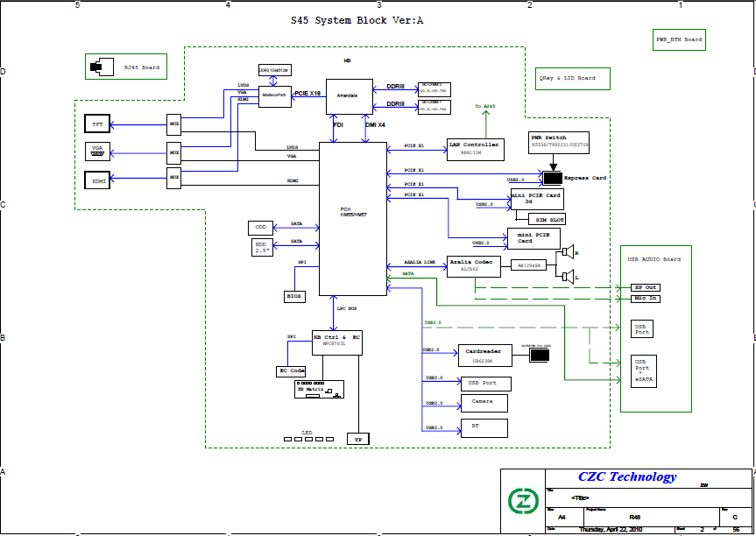Click the 'AZALIA LINK' label
This screenshot has width=756, height=536.
420,262
